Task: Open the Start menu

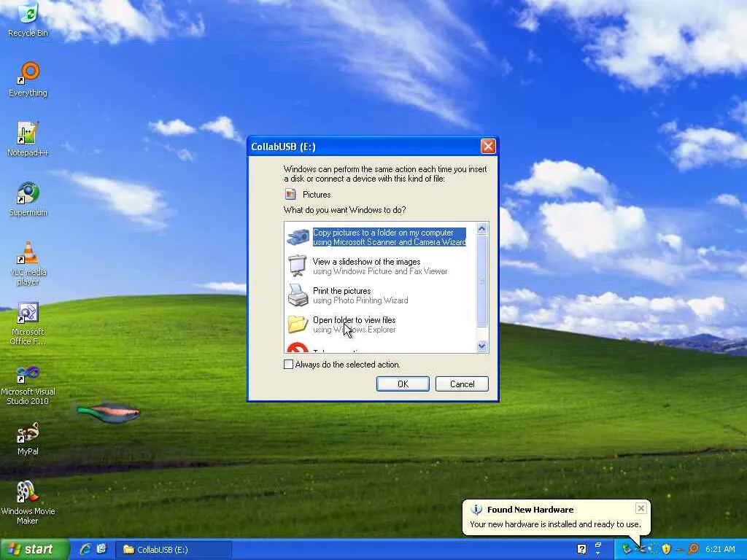Action: click(34, 550)
